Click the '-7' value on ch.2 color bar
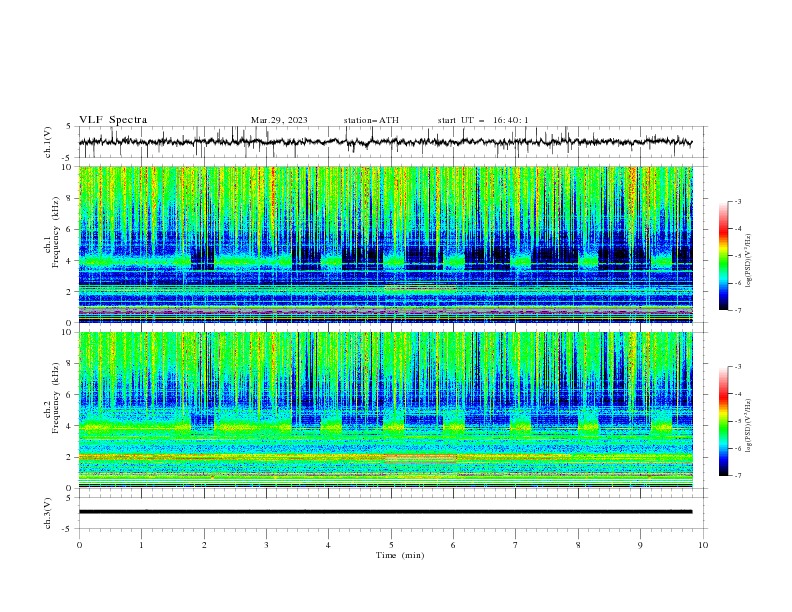792x612 pixels. pyautogui.click(x=737, y=476)
